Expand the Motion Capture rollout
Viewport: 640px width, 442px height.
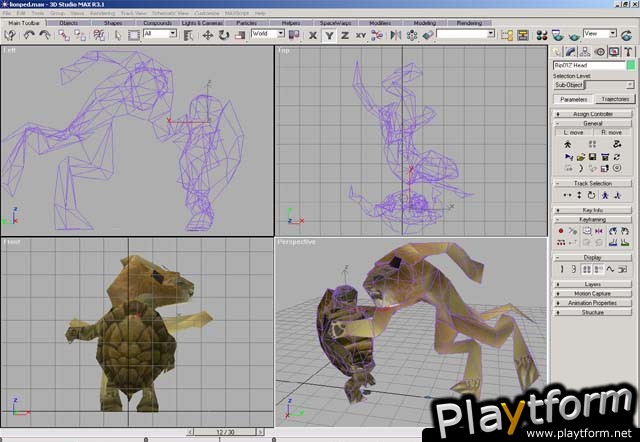click(593, 293)
